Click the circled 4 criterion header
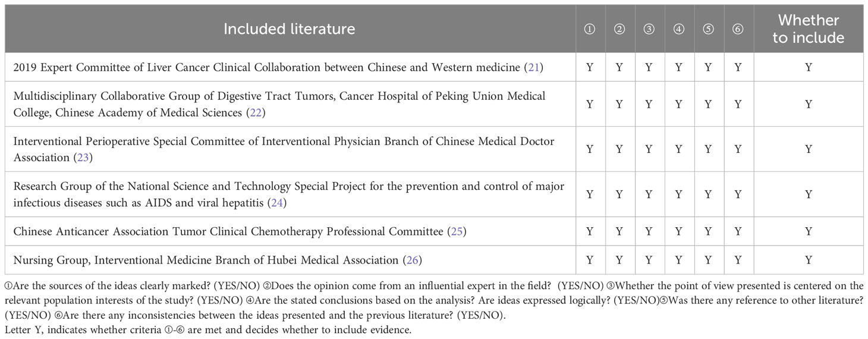The height and width of the screenshot is (339, 868). point(678,29)
